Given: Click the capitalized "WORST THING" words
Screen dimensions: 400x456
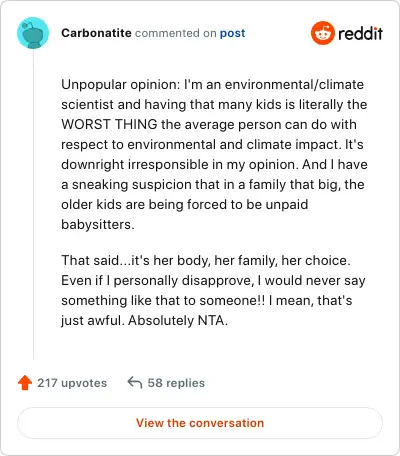Looking at the screenshot, I should [109, 124].
